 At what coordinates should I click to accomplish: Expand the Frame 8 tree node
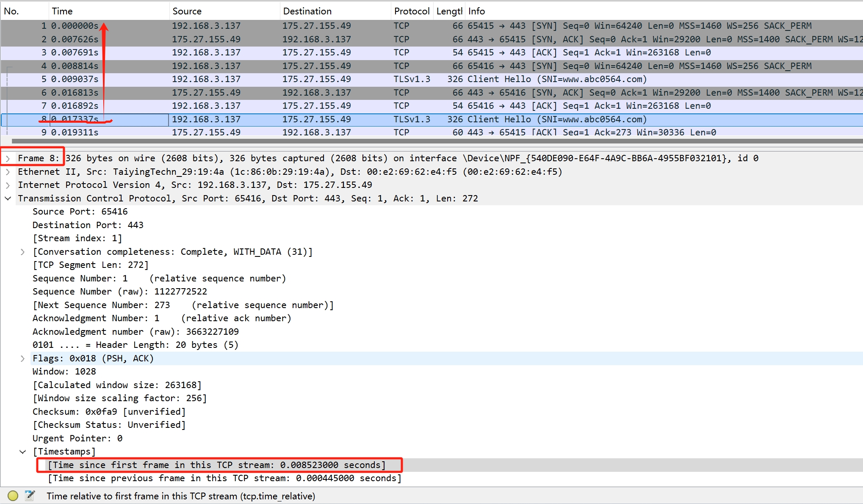pos(8,159)
